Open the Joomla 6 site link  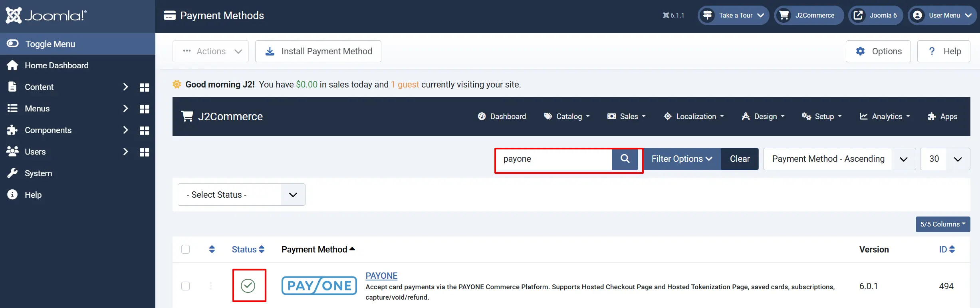pyautogui.click(x=875, y=15)
